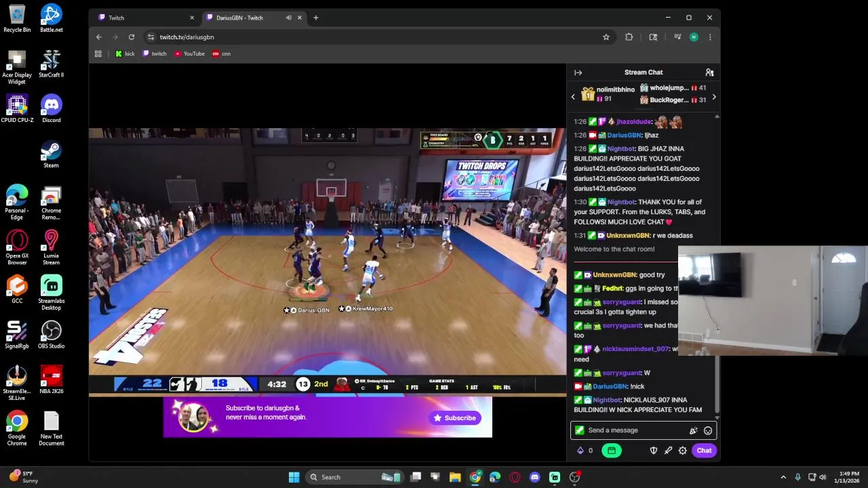
Task: Select the Recycle Bin desktop icon
Action: (17, 18)
